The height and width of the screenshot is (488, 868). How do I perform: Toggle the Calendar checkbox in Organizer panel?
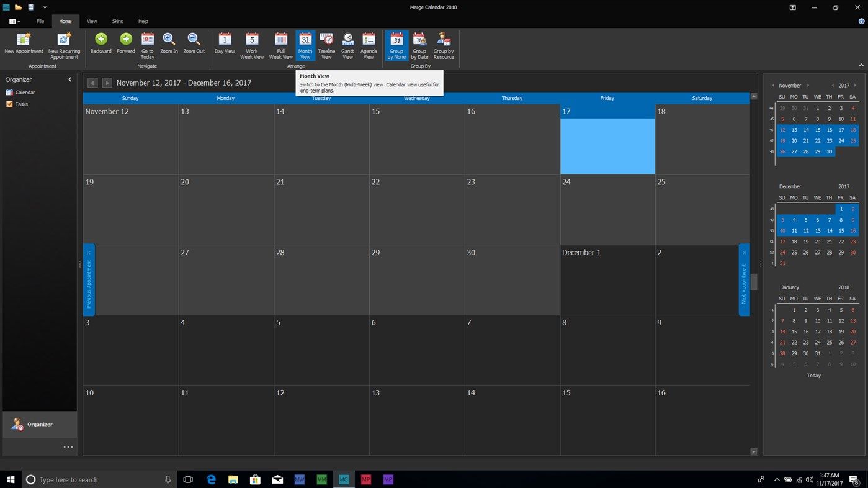(x=10, y=92)
